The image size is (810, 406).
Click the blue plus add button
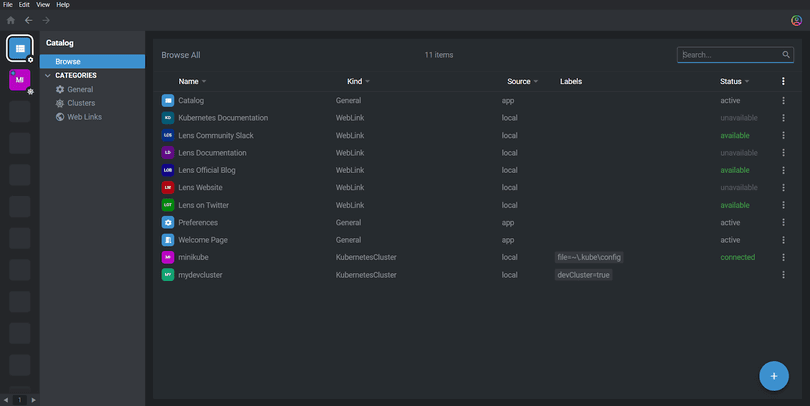pos(773,376)
